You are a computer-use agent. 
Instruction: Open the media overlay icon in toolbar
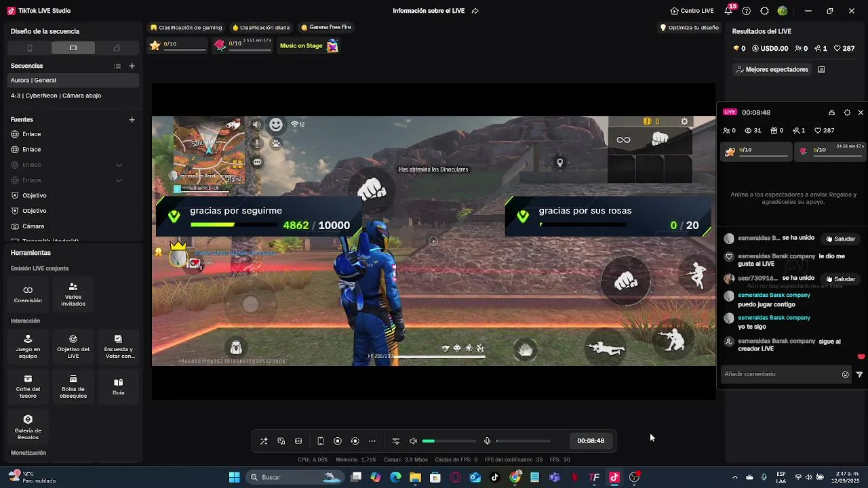[x=281, y=441]
